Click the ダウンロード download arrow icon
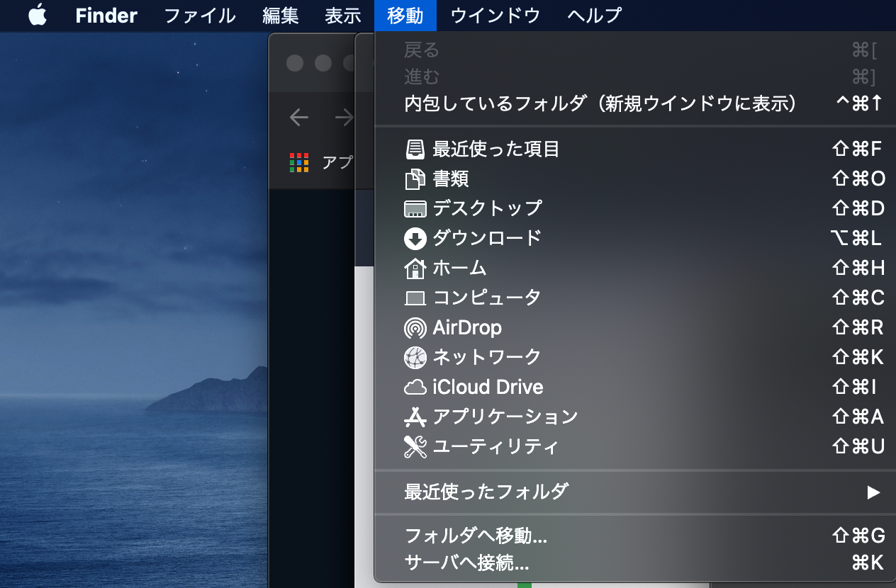Image resolution: width=896 pixels, height=588 pixels. pos(415,239)
